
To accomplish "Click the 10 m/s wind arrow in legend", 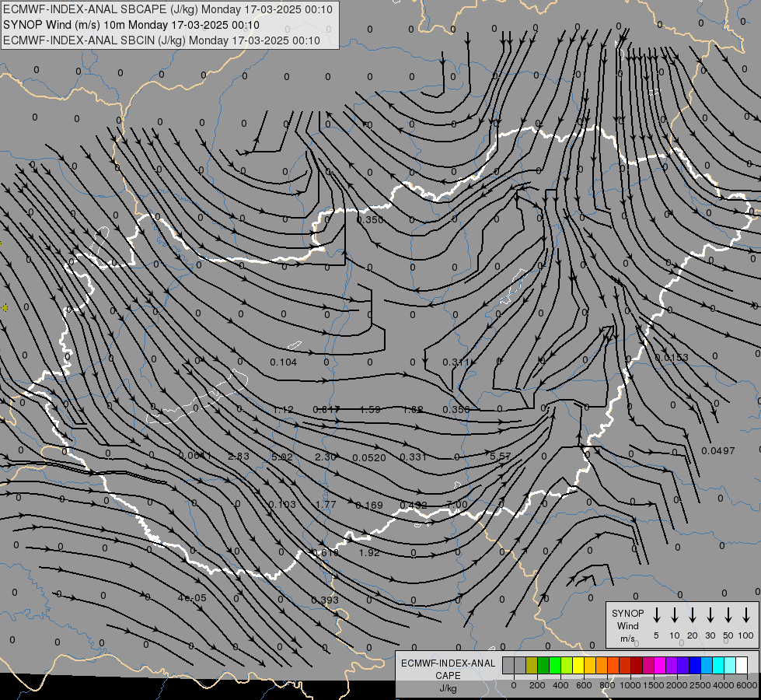I will point(674,615).
